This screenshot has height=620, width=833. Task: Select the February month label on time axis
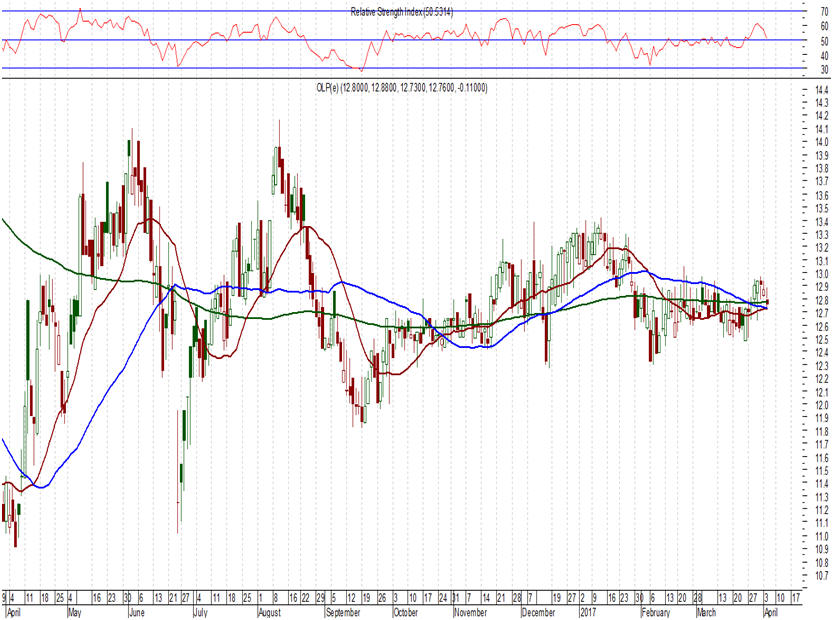(x=656, y=610)
